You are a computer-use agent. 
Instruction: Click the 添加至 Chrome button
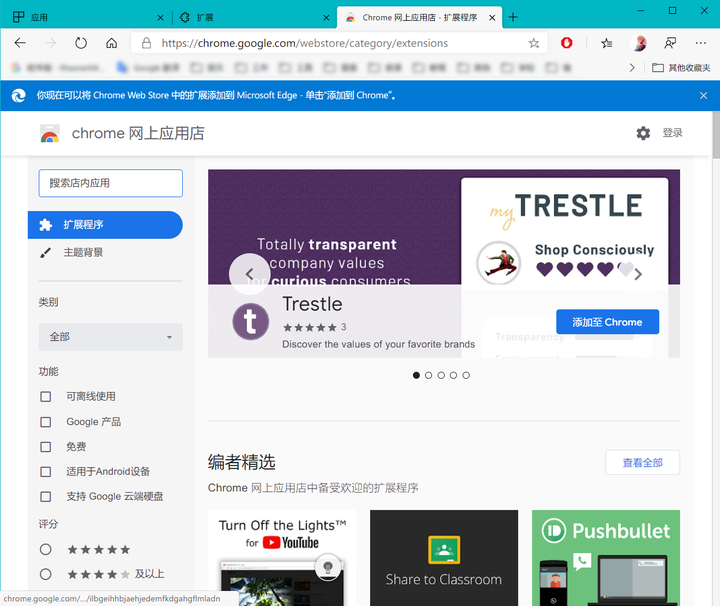click(x=607, y=322)
